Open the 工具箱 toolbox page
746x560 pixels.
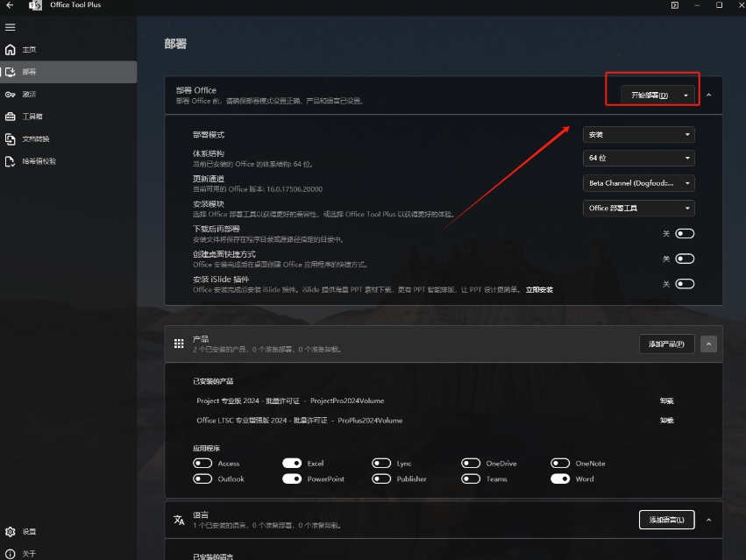pyautogui.click(x=68, y=117)
